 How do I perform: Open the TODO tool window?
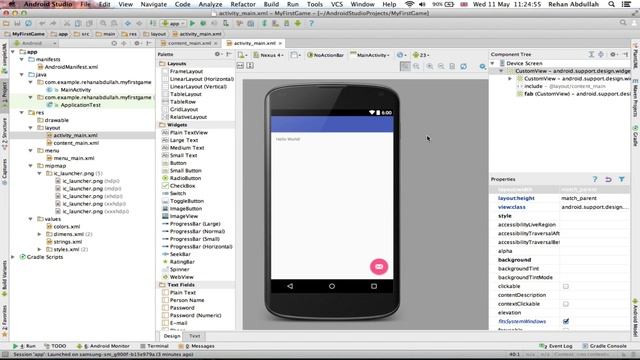[55, 346]
